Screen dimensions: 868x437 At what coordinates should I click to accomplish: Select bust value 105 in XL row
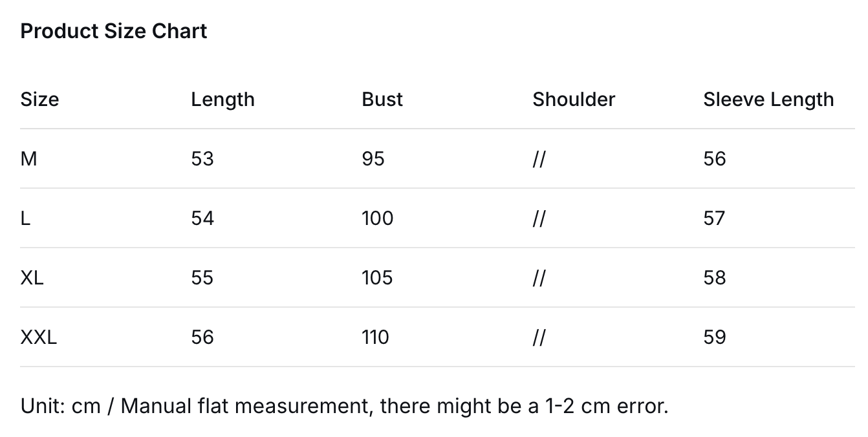(378, 278)
